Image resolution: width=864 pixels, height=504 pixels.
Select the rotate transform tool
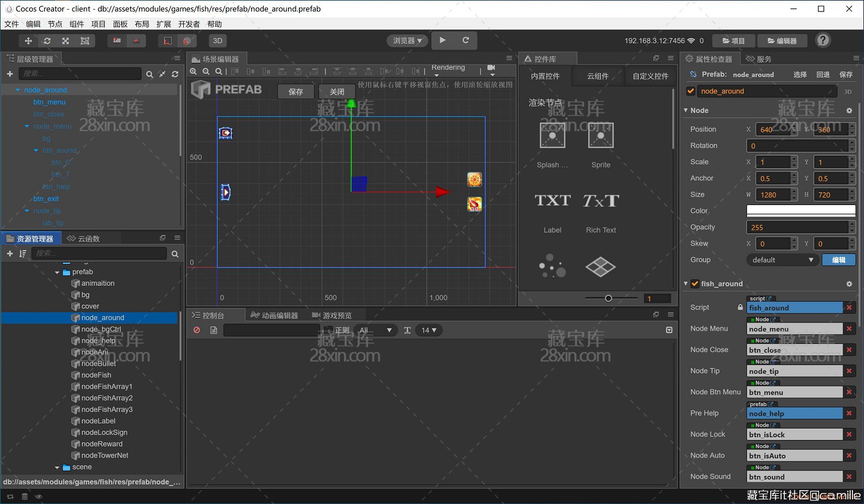tap(47, 41)
